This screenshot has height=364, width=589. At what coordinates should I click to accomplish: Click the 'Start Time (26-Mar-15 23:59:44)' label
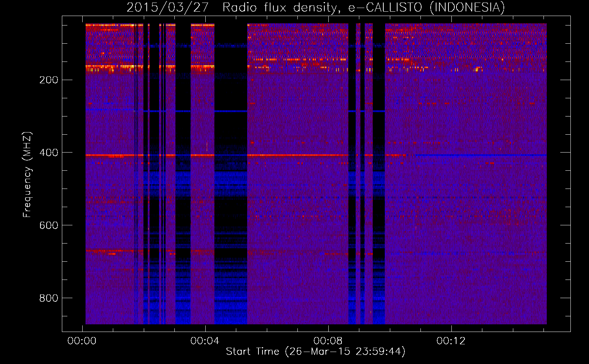[316, 352]
